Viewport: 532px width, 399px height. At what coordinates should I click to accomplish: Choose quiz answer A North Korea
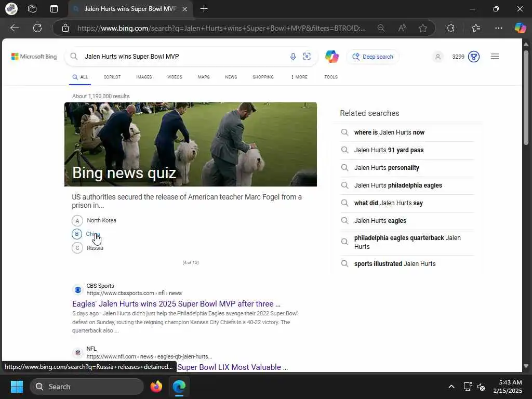click(94, 220)
